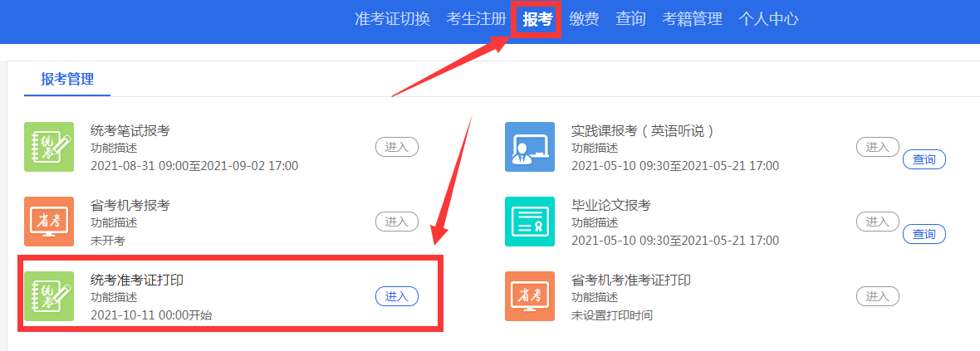Click the 省考机考准考证打印 orange monitor icon
The image size is (980, 351).
pos(529,296)
